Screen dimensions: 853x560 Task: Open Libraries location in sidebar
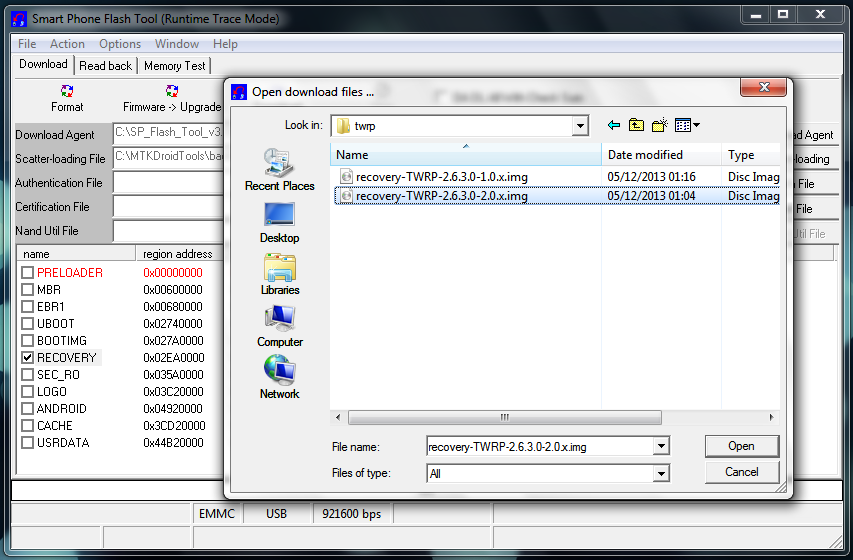280,274
